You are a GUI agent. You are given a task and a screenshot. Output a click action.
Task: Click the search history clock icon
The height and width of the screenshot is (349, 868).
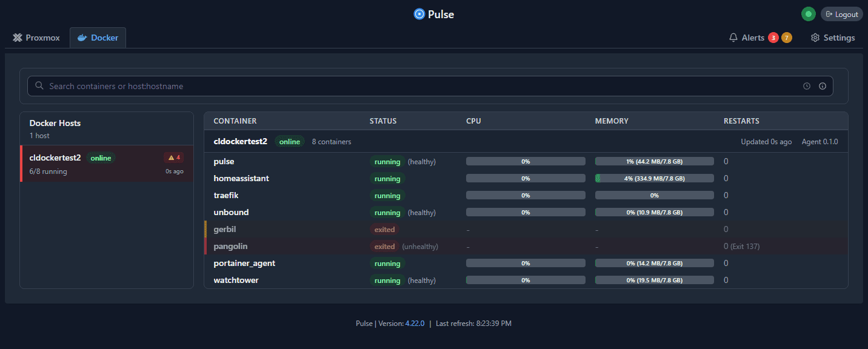point(807,86)
